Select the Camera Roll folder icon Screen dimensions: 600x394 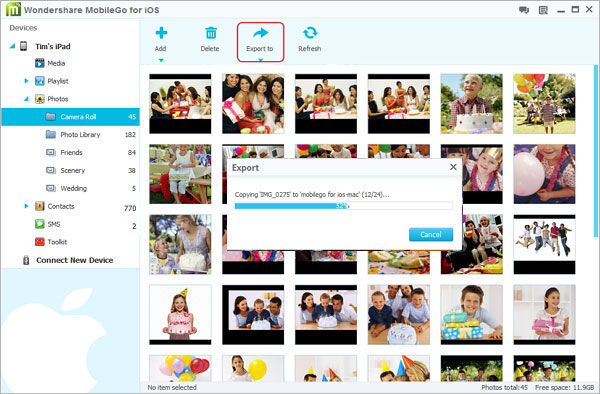pos(51,116)
